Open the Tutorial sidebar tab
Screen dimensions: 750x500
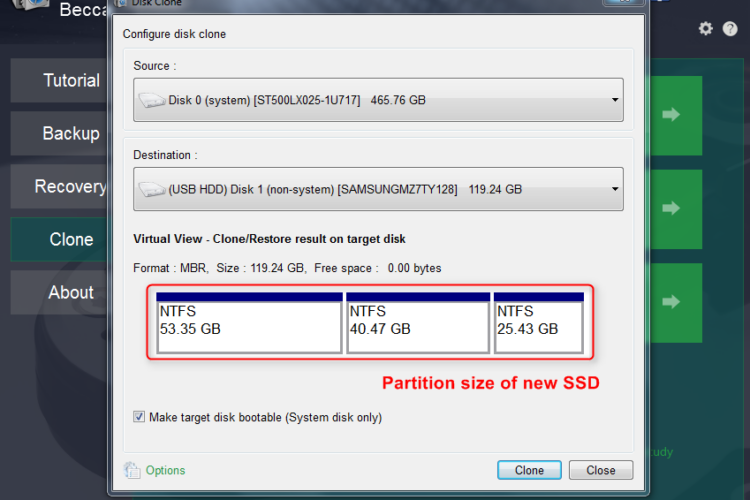[x=60, y=80]
